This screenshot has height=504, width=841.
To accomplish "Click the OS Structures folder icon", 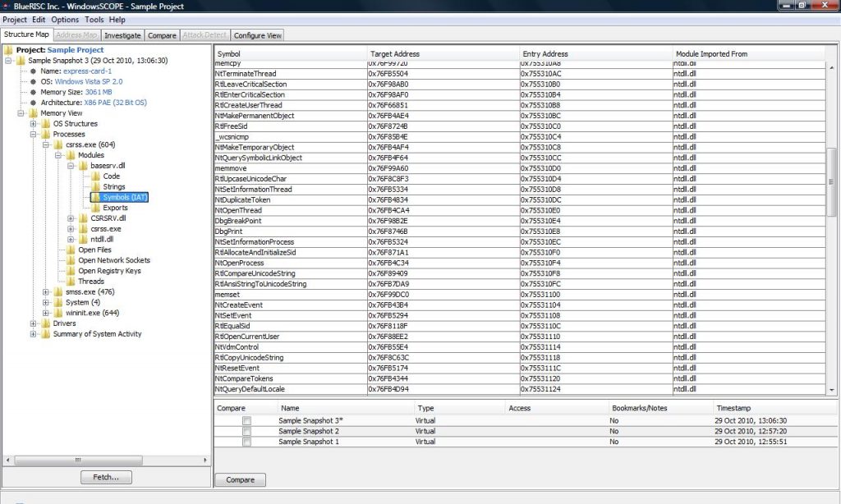I will [46, 124].
